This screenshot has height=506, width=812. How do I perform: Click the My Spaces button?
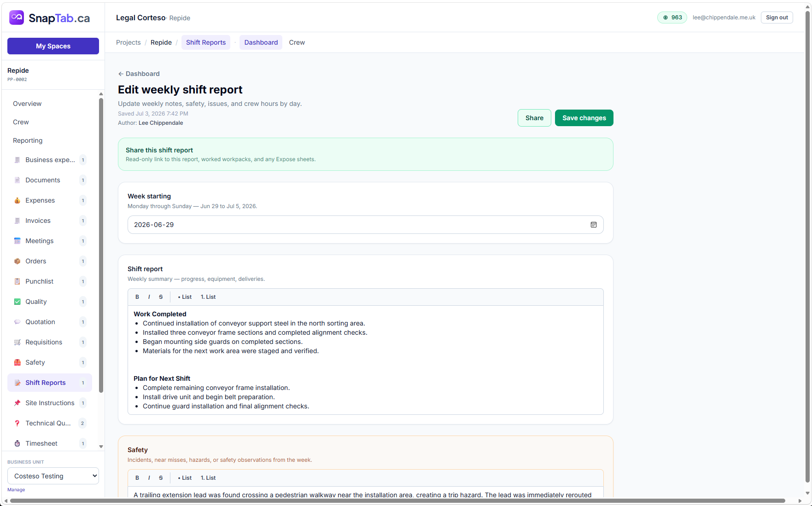[53, 46]
